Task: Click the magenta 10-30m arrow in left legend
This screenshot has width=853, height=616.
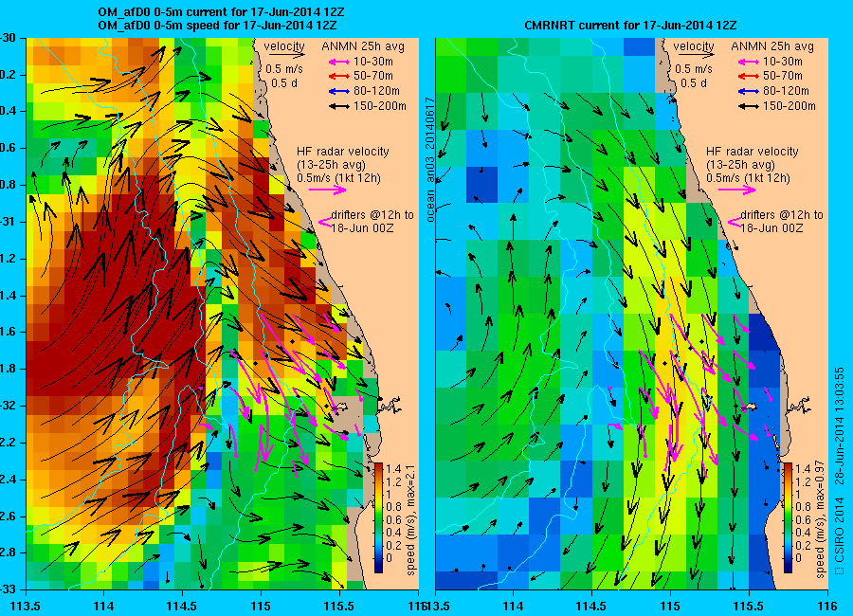Action: pyautogui.click(x=339, y=62)
